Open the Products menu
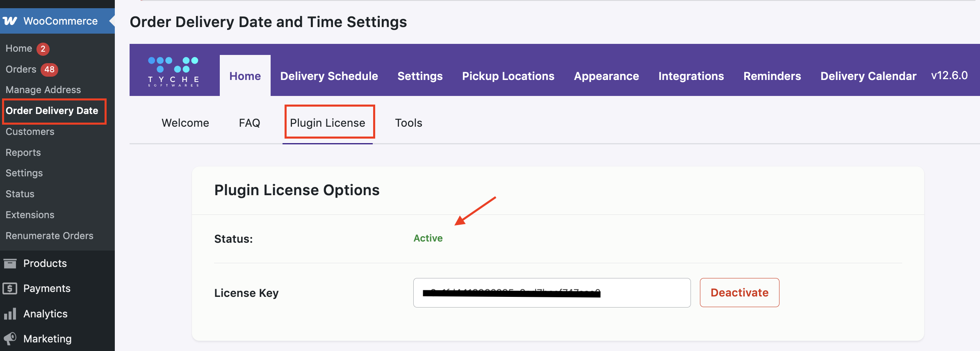Image resolution: width=980 pixels, height=351 pixels. tap(45, 263)
